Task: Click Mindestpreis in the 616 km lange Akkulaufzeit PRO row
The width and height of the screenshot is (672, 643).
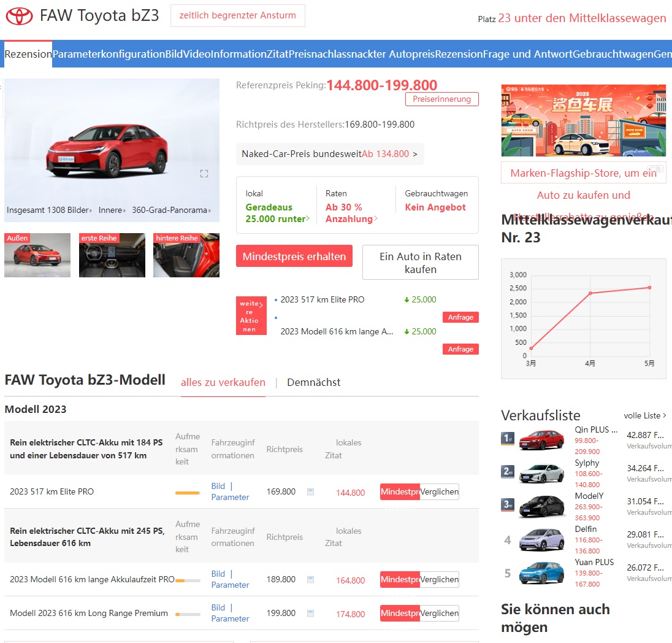Action: pos(400,580)
